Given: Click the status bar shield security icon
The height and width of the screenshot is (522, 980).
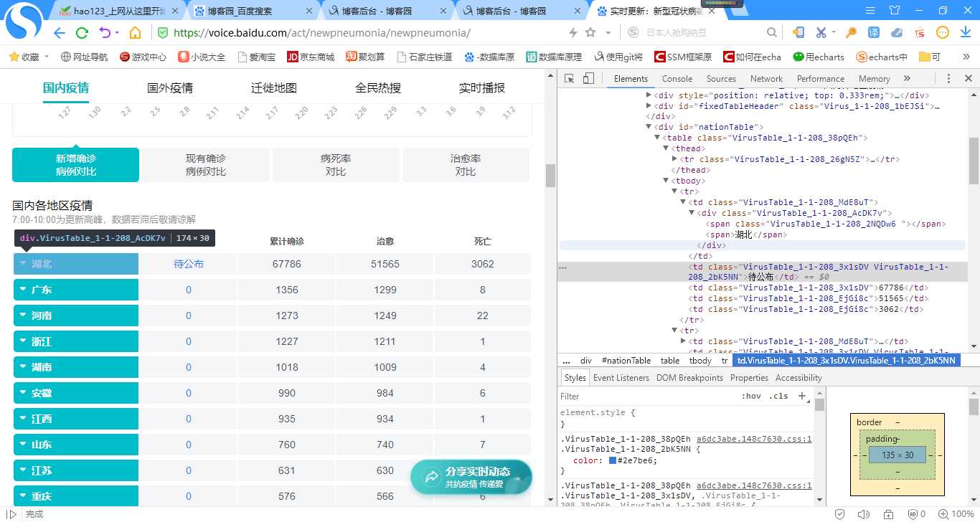Looking at the screenshot, I should tap(839, 514).
